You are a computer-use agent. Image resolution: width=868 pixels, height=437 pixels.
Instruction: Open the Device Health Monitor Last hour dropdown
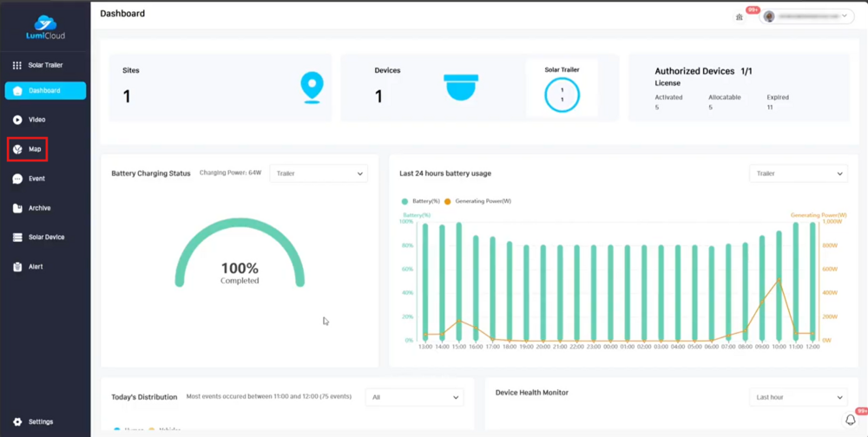(798, 397)
